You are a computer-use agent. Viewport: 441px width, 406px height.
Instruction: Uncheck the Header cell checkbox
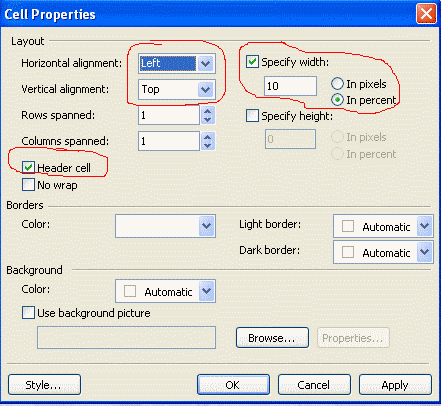[28, 167]
